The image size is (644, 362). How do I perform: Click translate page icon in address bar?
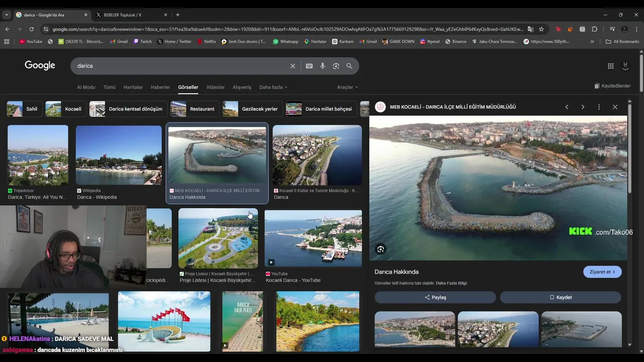click(x=530, y=29)
